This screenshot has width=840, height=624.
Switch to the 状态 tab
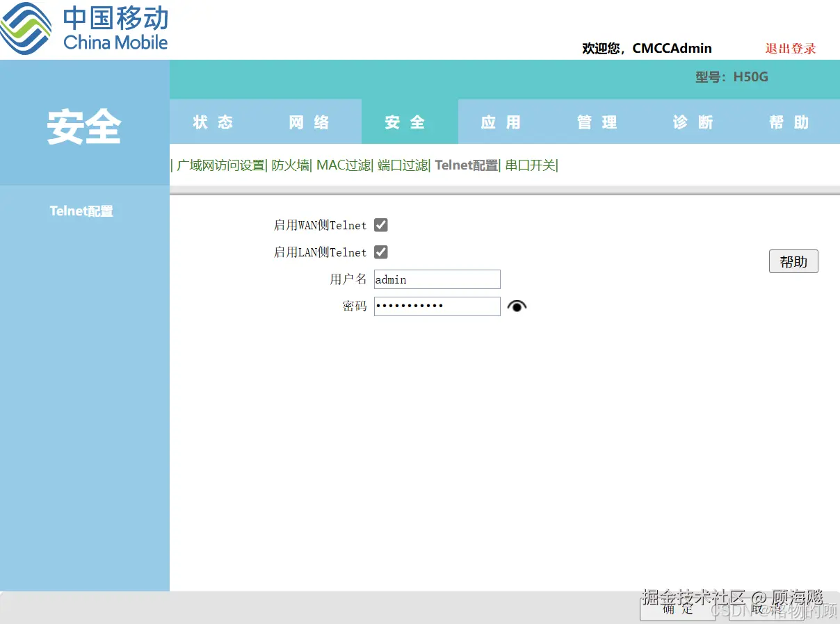pos(214,122)
